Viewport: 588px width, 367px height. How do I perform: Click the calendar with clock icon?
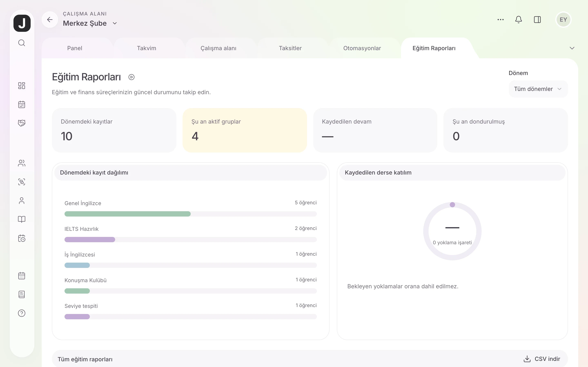coord(22,238)
